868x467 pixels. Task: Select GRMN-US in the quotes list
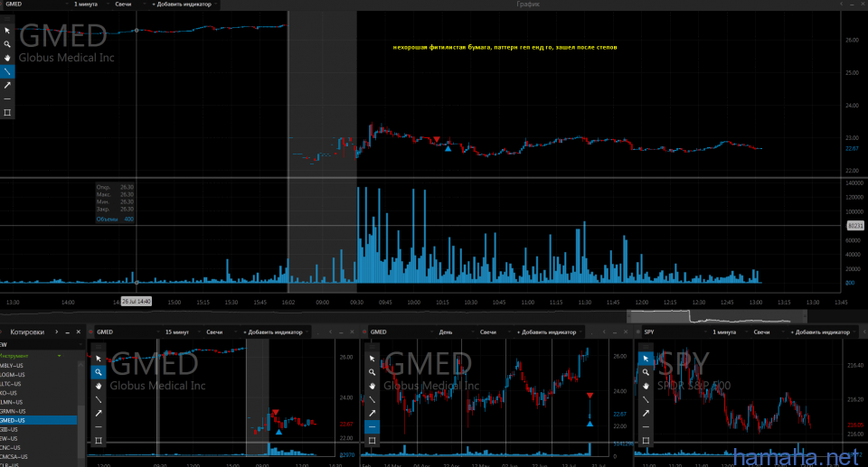pos(39,411)
